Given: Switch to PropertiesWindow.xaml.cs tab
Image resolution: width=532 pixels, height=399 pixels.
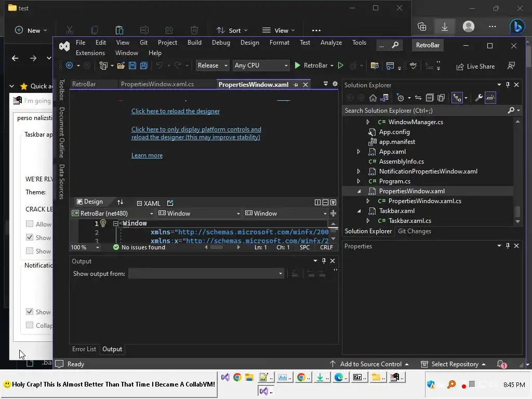Looking at the screenshot, I should [157, 84].
